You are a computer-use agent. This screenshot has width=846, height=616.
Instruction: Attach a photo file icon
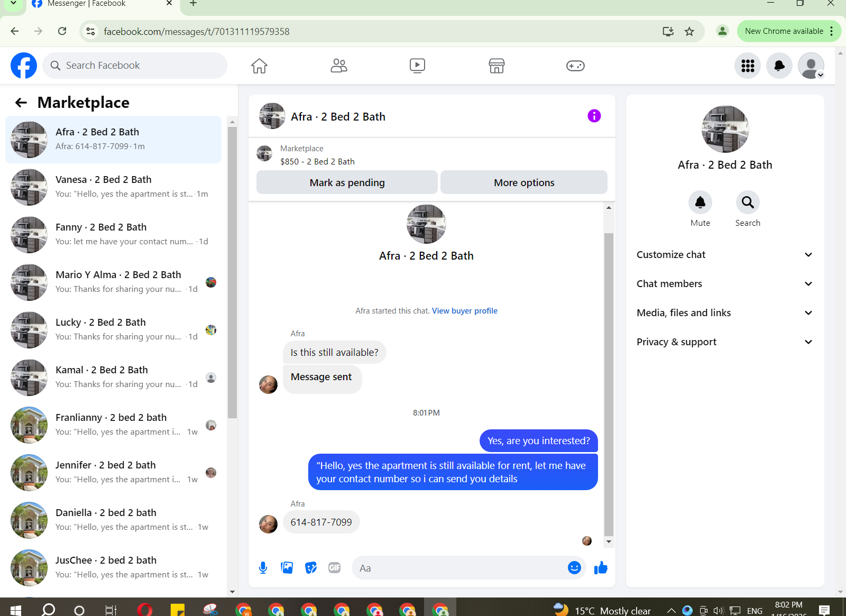[287, 568]
